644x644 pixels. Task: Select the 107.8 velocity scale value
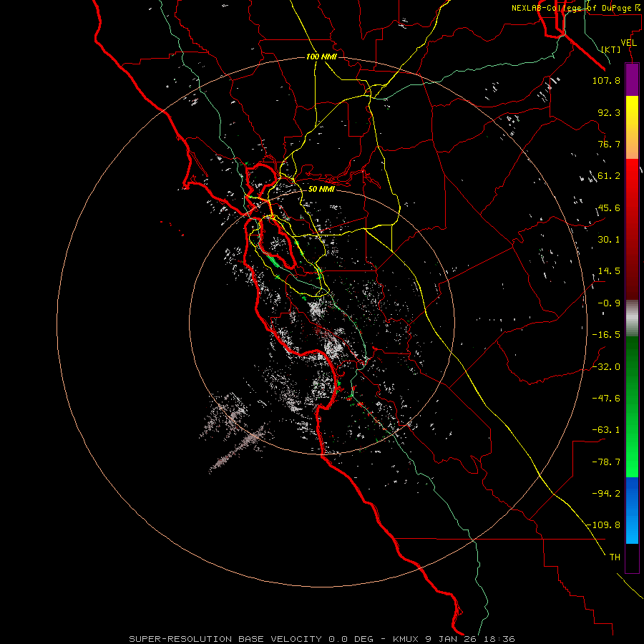click(606, 80)
